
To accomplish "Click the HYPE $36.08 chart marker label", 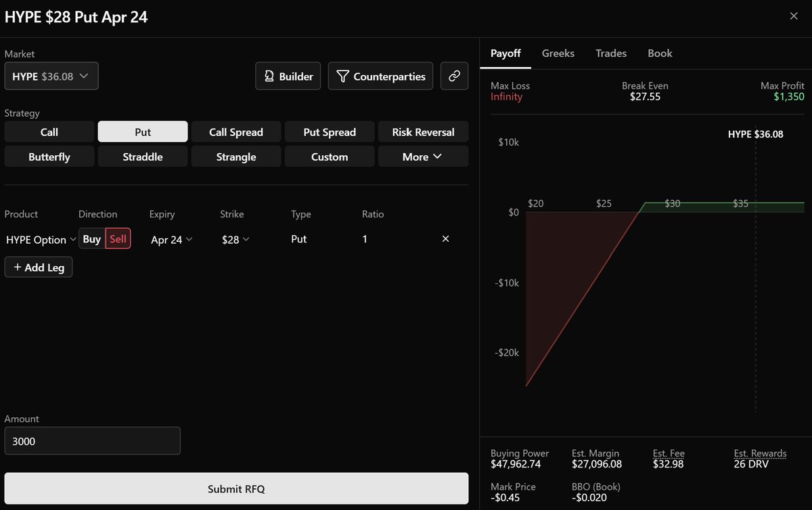I will 756,134.
